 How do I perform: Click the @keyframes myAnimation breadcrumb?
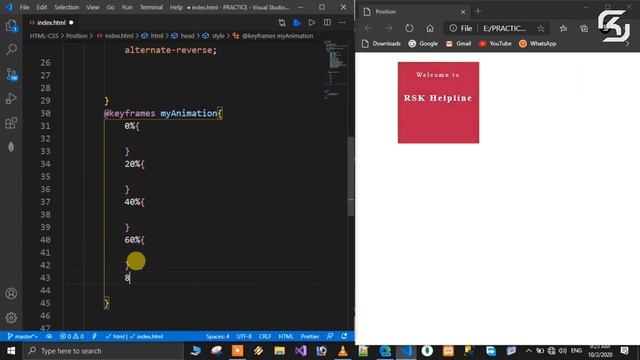(273, 36)
